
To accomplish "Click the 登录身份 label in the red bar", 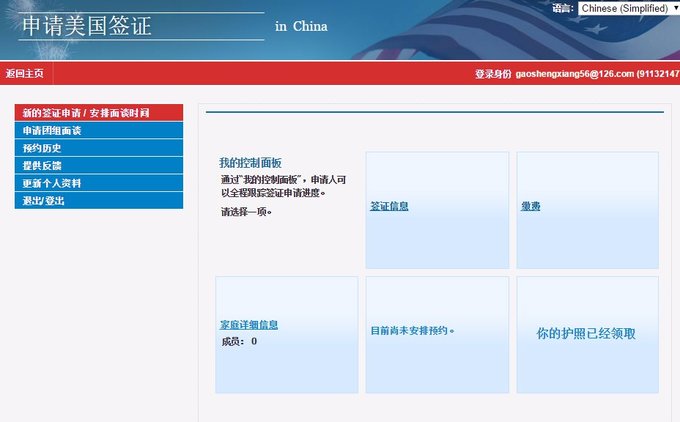I will tap(493, 74).
